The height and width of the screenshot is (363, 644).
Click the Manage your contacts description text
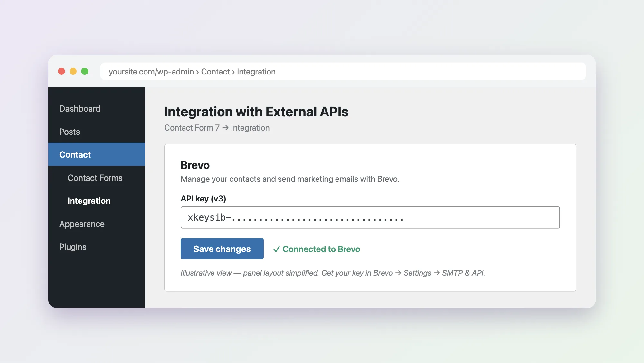click(x=290, y=179)
